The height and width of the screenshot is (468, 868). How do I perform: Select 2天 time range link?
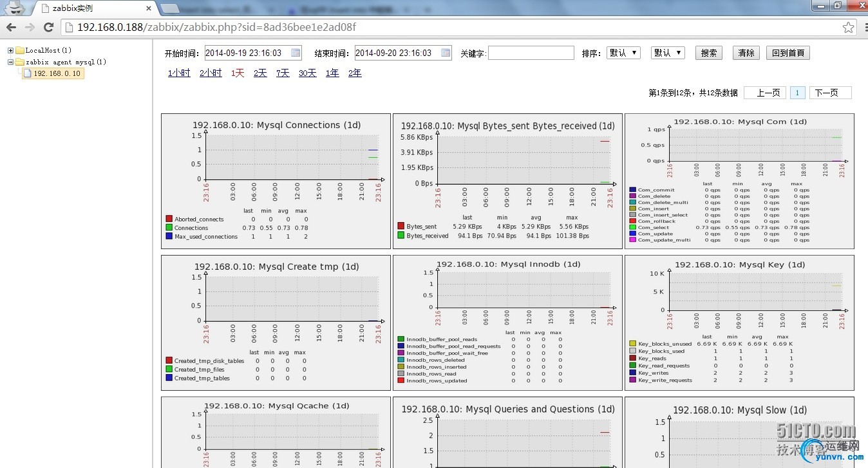tap(260, 73)
